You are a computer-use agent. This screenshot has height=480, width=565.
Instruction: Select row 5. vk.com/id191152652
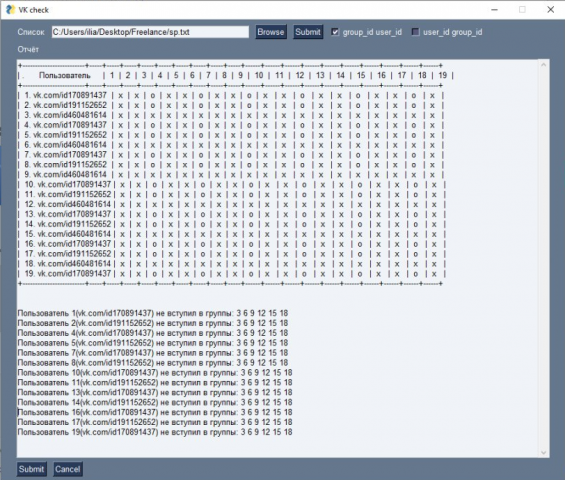coord(231,135)
